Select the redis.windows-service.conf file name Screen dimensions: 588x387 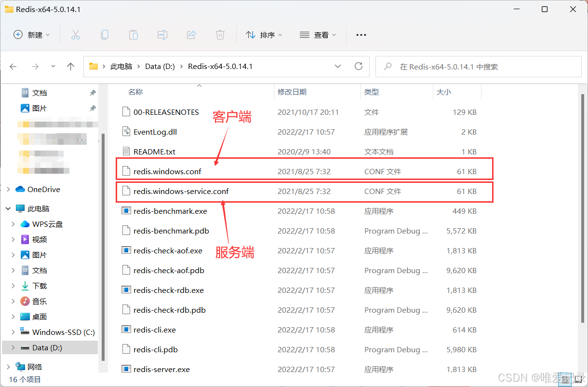pos(181,191)
